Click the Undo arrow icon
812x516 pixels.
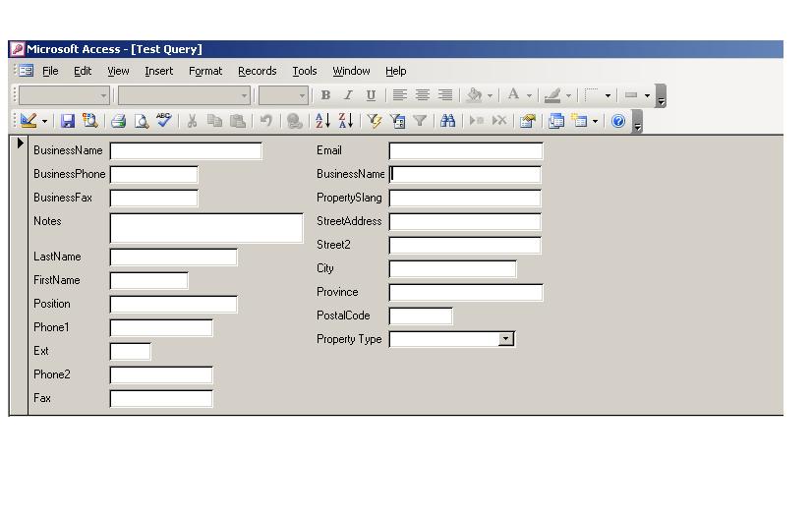(266, 121)
